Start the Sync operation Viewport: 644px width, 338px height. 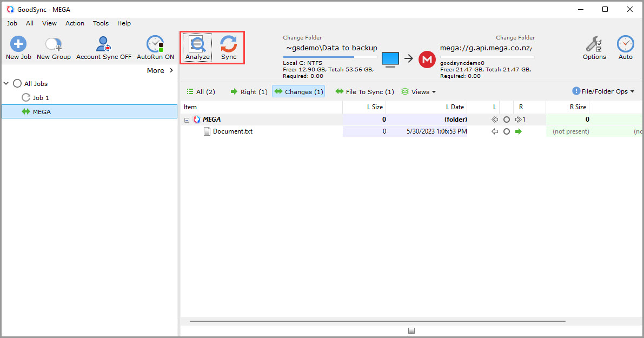point(228,48)
